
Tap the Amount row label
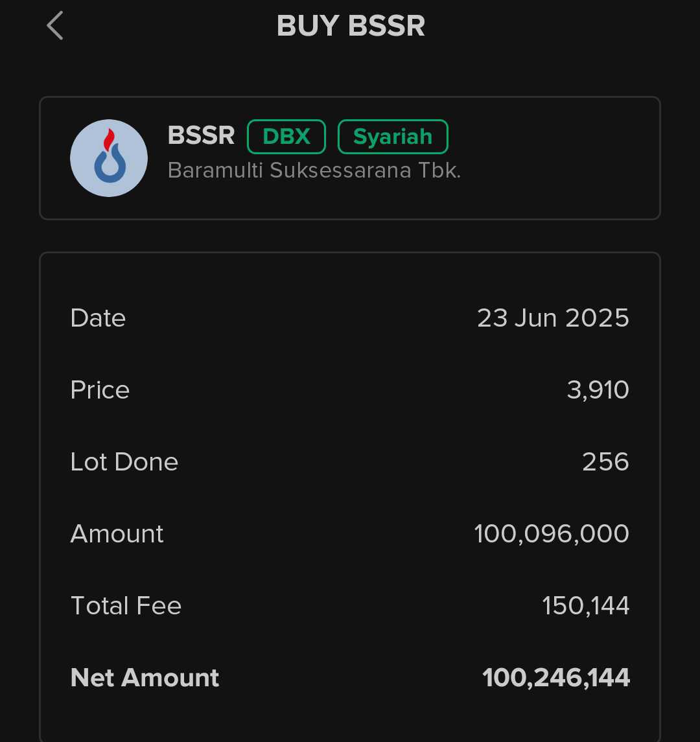point(117,534)
